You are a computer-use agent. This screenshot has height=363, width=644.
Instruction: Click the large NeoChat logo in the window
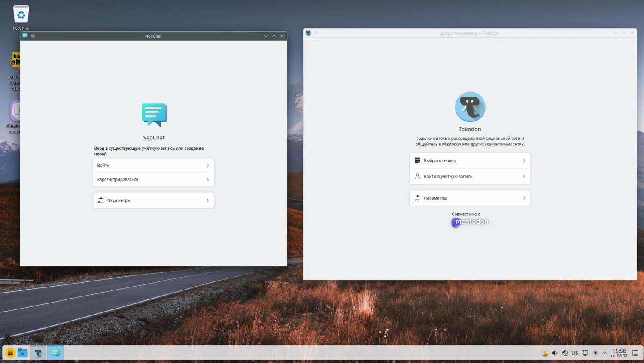click(x=154, y=115)
